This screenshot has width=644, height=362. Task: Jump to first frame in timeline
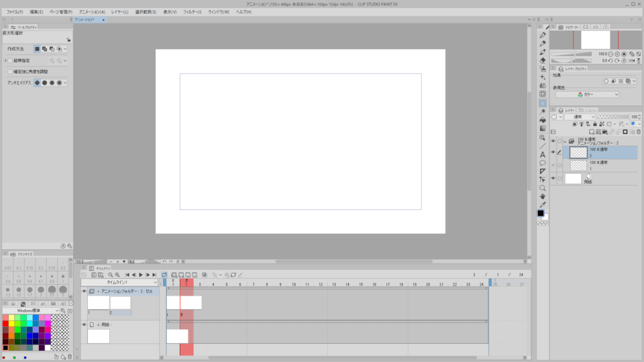click(x=127, y=275)
